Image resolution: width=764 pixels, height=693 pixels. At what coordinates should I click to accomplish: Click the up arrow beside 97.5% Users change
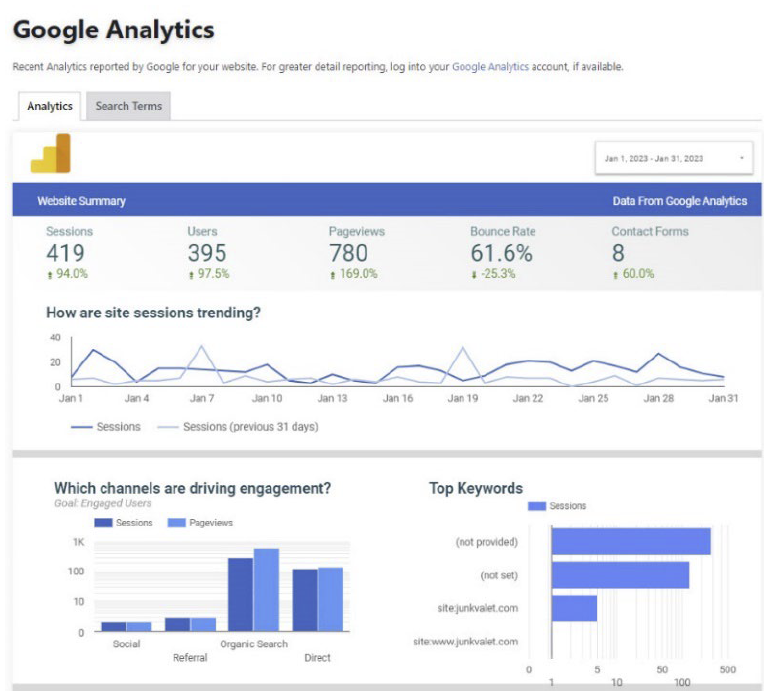click(191, 274)
